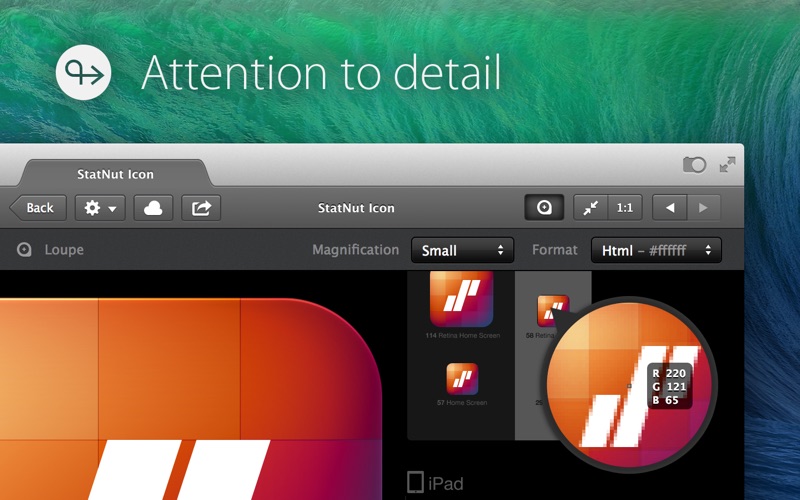Set zoom to 1:1

coord(625,208)
